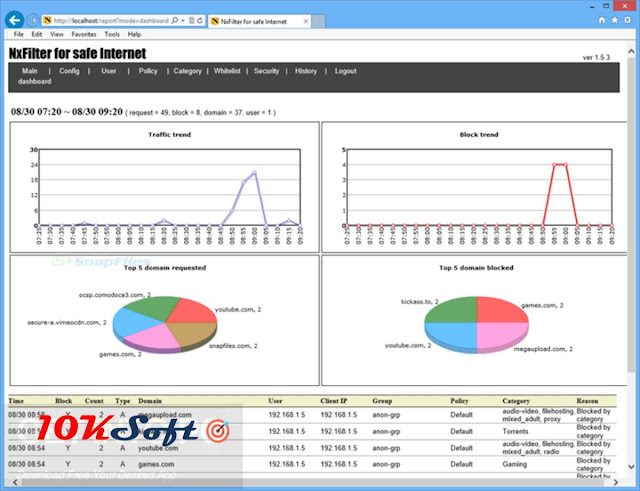
Task: Open the Config section
Action: 69,71
